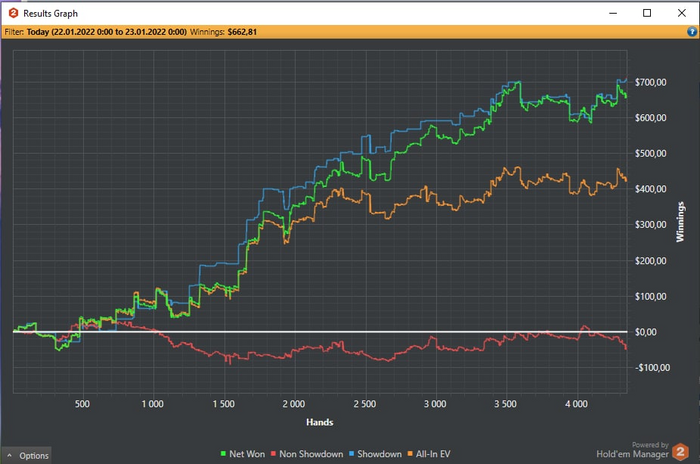Minimize the Results Graph window
The image size is (700, 464).
click(613, 13)
